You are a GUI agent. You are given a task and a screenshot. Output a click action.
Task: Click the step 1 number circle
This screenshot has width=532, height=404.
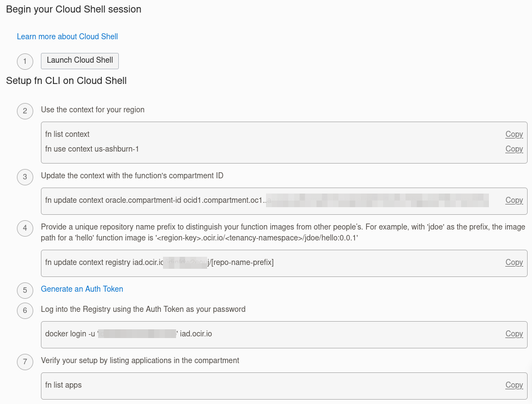[25, 62]
